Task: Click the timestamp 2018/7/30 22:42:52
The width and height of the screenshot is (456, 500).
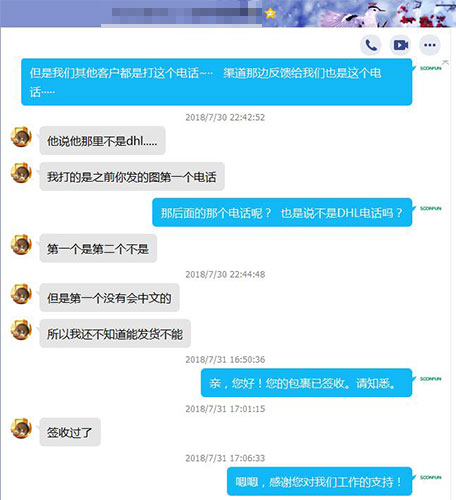Action: 225,117
